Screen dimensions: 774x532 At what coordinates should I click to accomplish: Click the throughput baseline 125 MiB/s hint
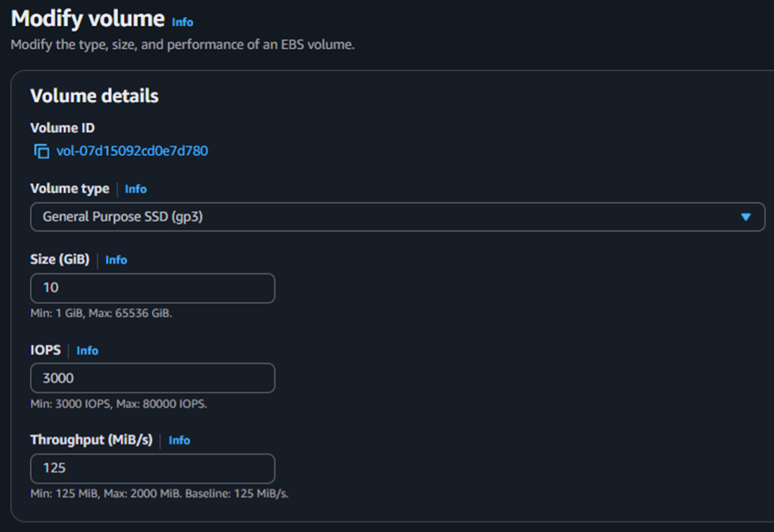159,493
